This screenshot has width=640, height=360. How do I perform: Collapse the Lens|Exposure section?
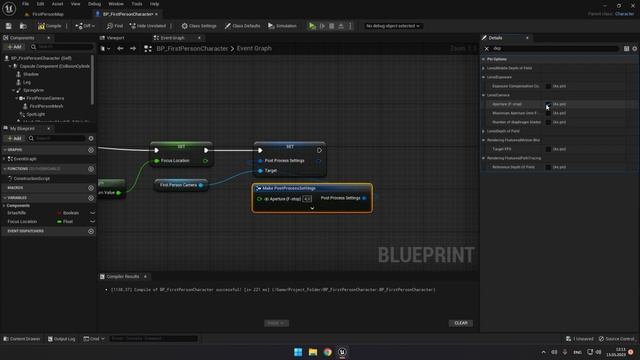(x=484, y=77)
